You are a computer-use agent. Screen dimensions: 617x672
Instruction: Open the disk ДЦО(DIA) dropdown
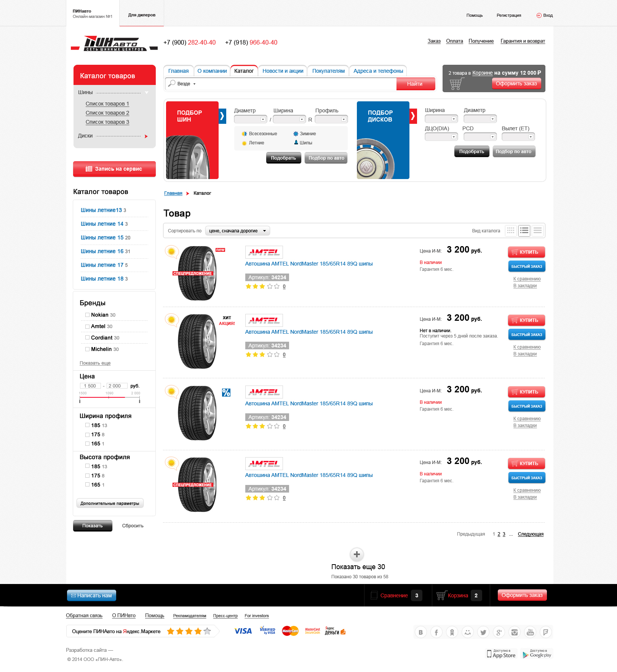click(441, 137)
